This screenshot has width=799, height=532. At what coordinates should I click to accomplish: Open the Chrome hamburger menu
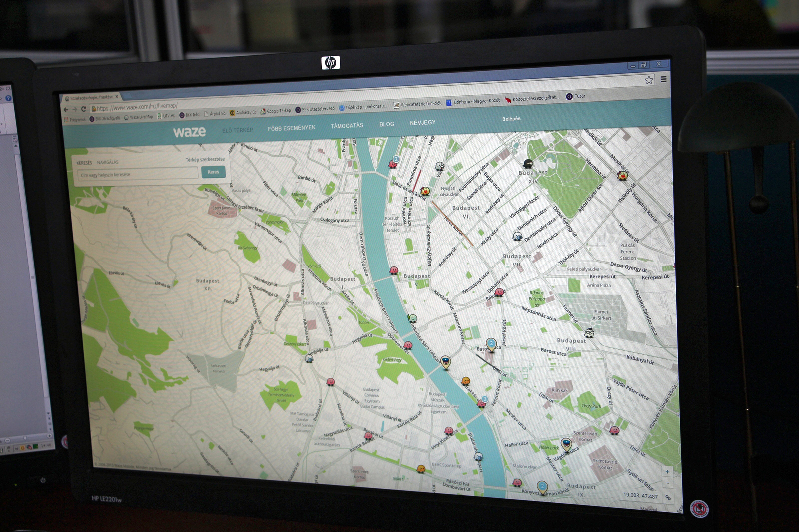tap(663, 79)
